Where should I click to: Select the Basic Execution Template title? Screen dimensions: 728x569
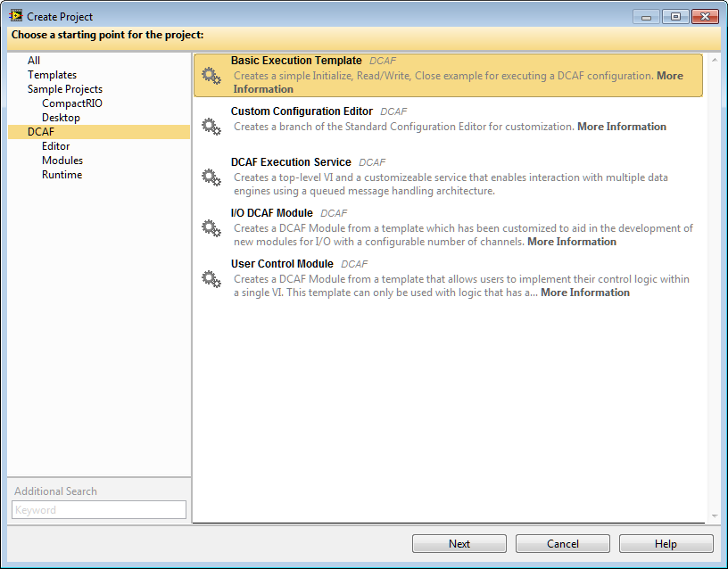[x=296, y=61]
